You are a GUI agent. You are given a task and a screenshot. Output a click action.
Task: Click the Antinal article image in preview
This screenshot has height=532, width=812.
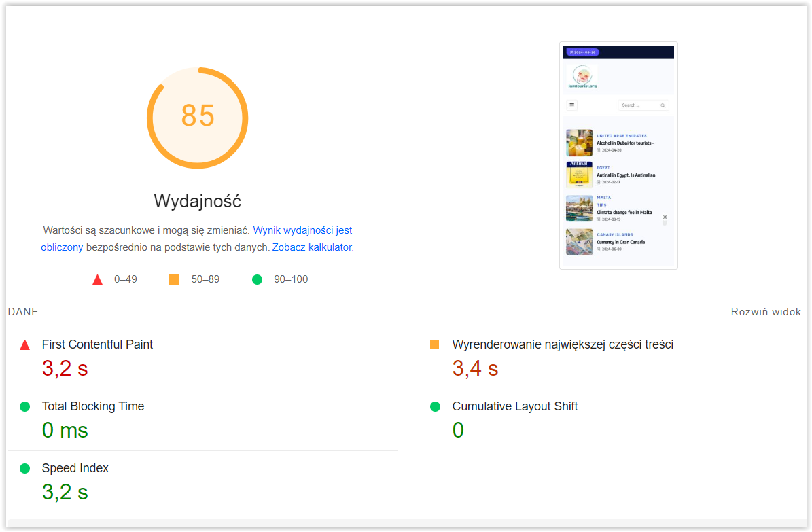579,175
